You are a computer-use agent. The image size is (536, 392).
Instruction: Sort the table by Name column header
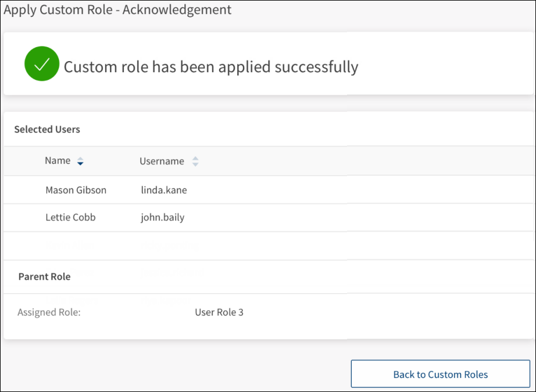point(58,161)
